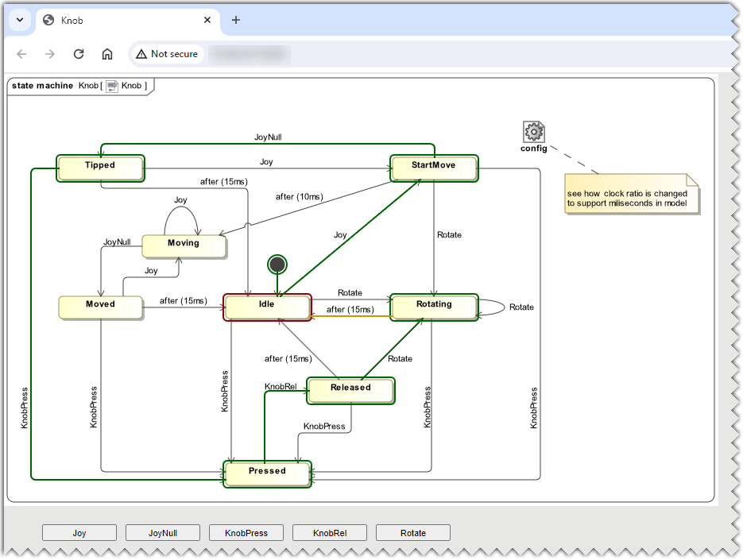Click the Knob diagram icon in frame header
This screenshot has height=560, width=743.
tap(112, 86)
